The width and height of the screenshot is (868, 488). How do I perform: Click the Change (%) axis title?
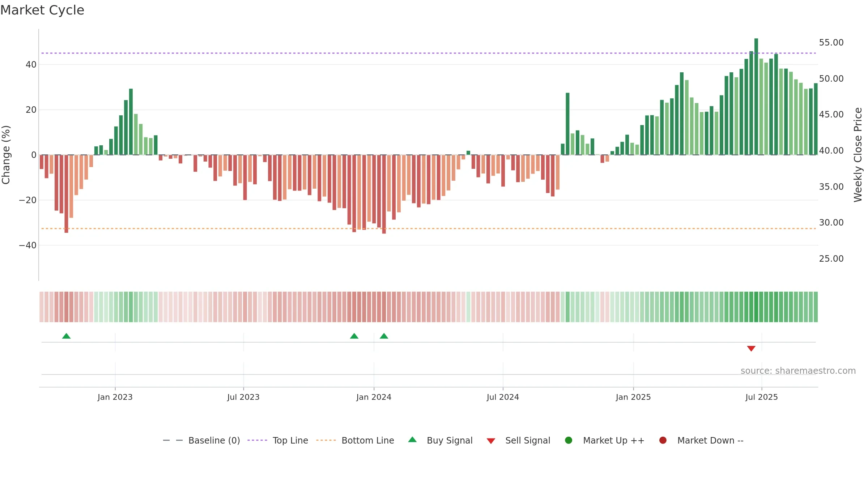point(6,155)
